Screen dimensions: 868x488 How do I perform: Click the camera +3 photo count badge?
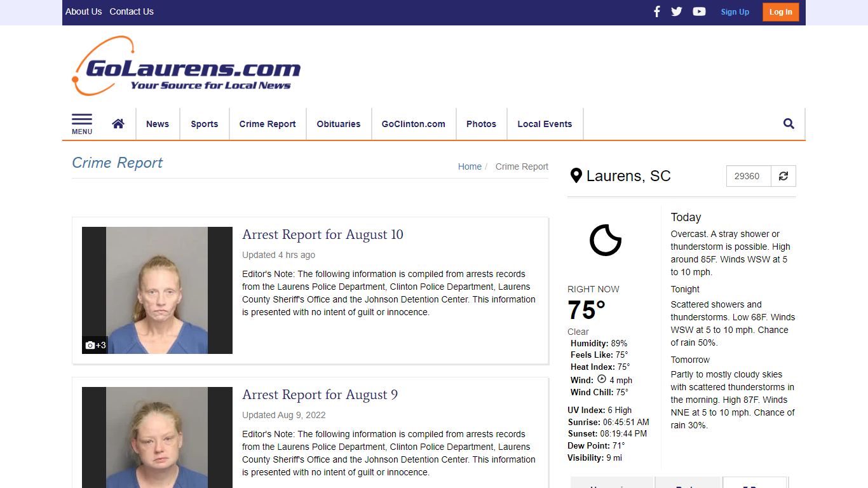point(95,345)
